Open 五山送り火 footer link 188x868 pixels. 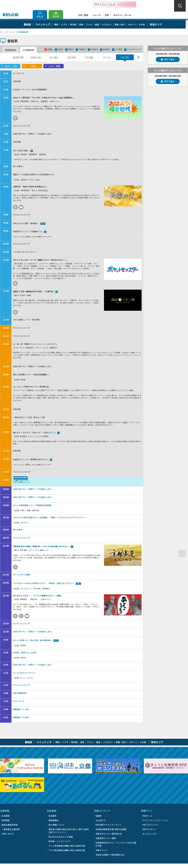coord(100,821)
